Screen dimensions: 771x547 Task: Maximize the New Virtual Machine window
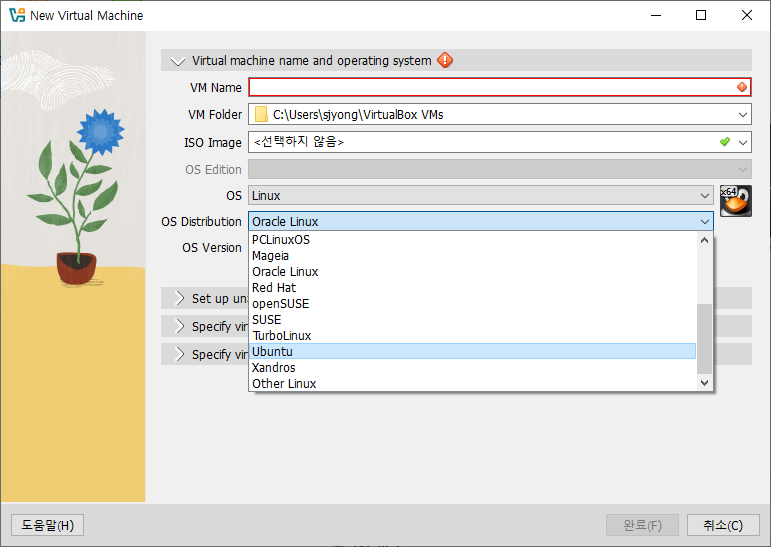click(701, 15)
